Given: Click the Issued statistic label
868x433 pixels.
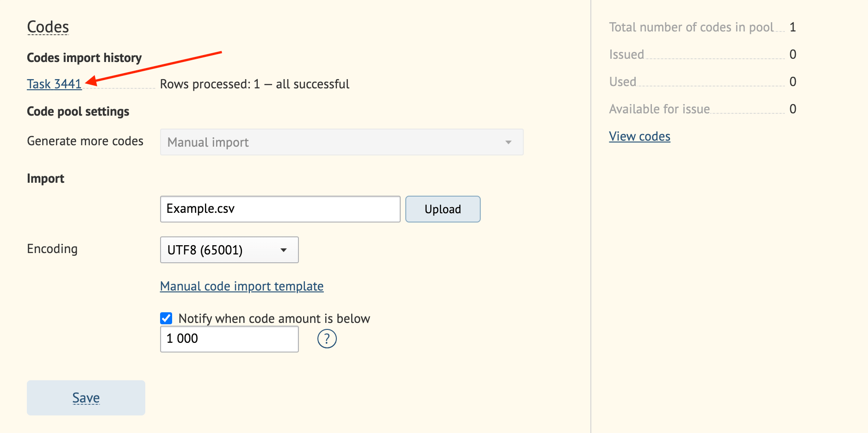Looking at the screenshot, I should (x=626, y=55).
